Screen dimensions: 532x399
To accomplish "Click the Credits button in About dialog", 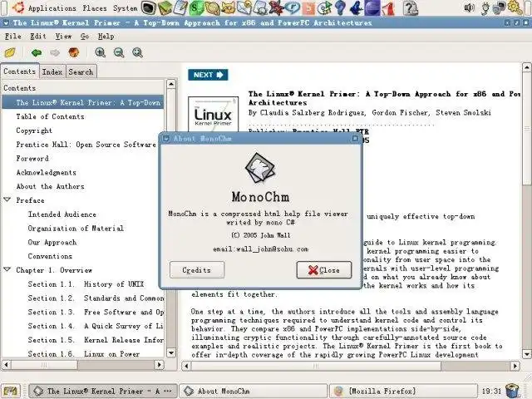I will pyautogui.click(x=197, y=270).
